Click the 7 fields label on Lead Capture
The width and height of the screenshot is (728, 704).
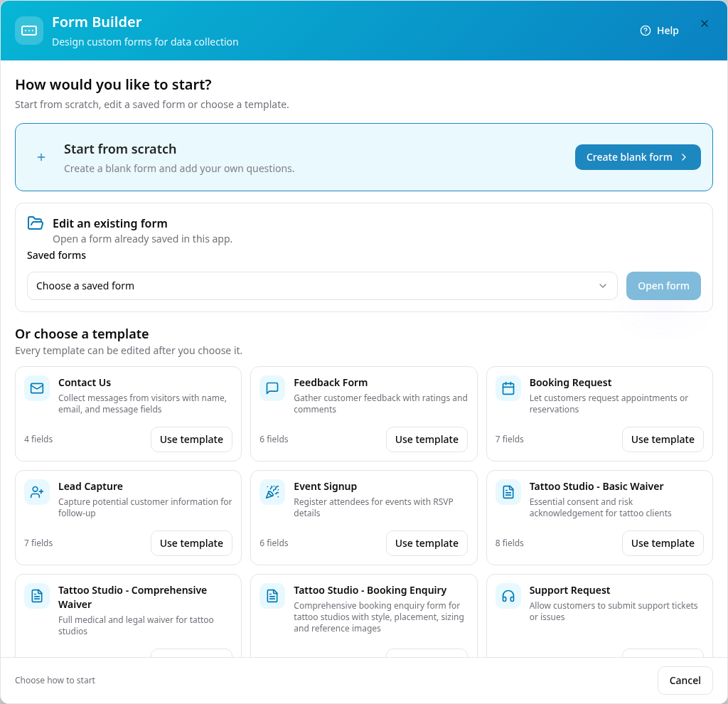pos(38,543)
